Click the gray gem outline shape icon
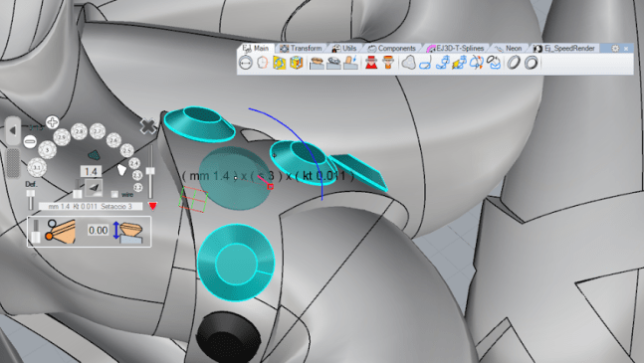Image resolution: width=644 pixels, height=363 pixels. [x=409, y=63]
